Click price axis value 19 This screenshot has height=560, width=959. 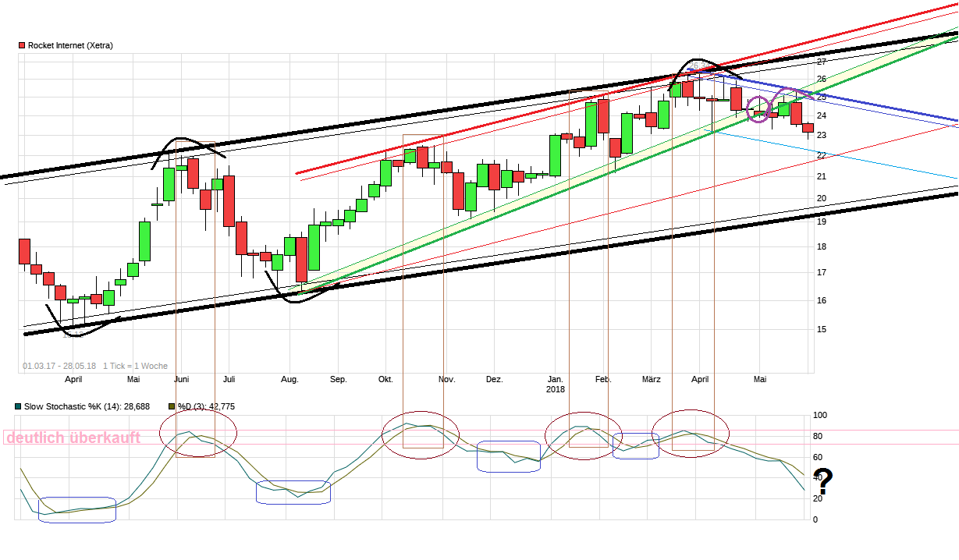point(822,222)
